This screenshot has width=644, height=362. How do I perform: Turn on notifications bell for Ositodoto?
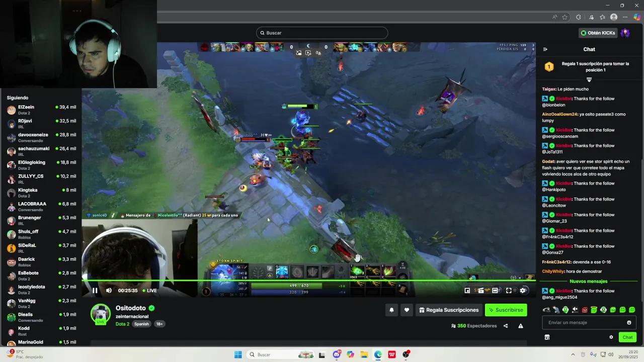pyautogui.click(x=391, y=310)
